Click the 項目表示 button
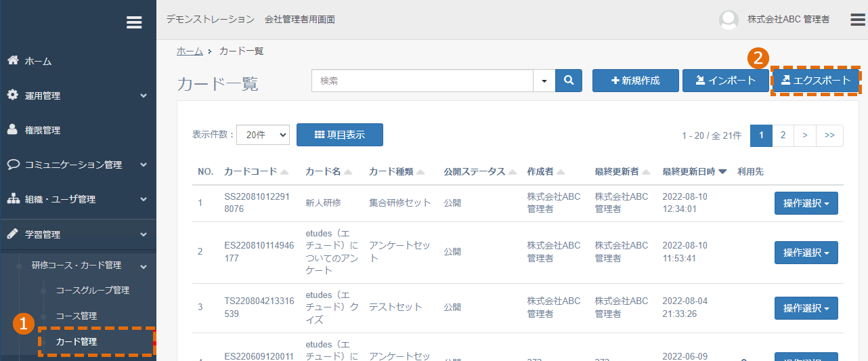This screenshot has height=361, width=868. click(x=340, y=135)
